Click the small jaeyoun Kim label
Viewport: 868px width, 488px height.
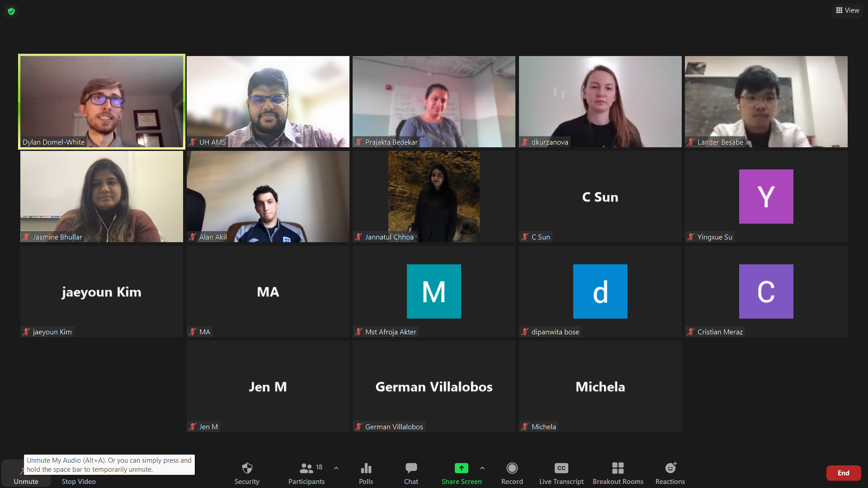(52, 332)
